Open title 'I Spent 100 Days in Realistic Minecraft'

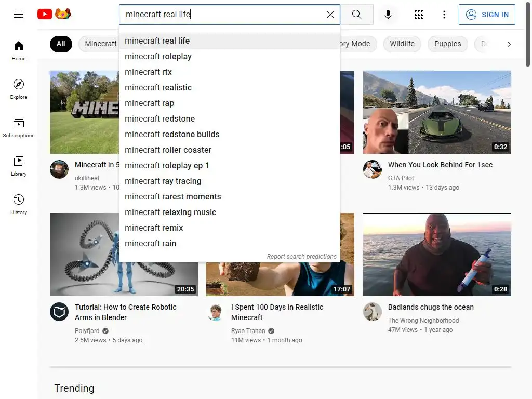[277, 312]
